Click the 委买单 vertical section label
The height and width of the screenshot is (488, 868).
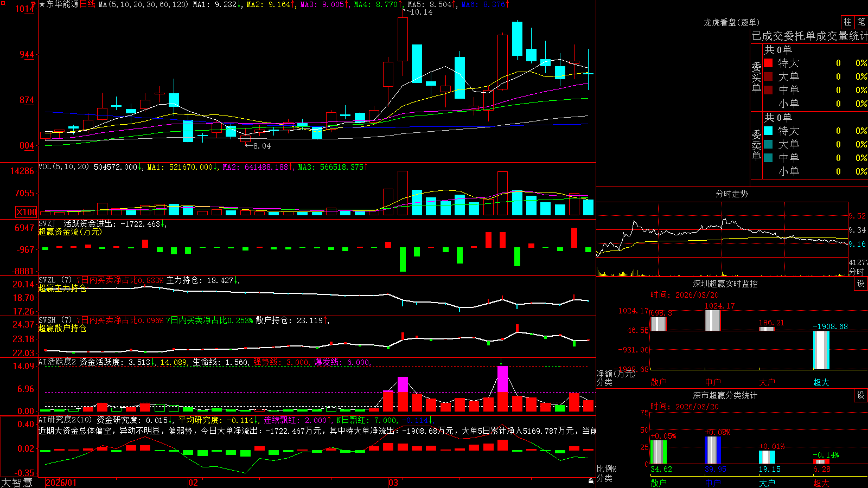point(756,77)
